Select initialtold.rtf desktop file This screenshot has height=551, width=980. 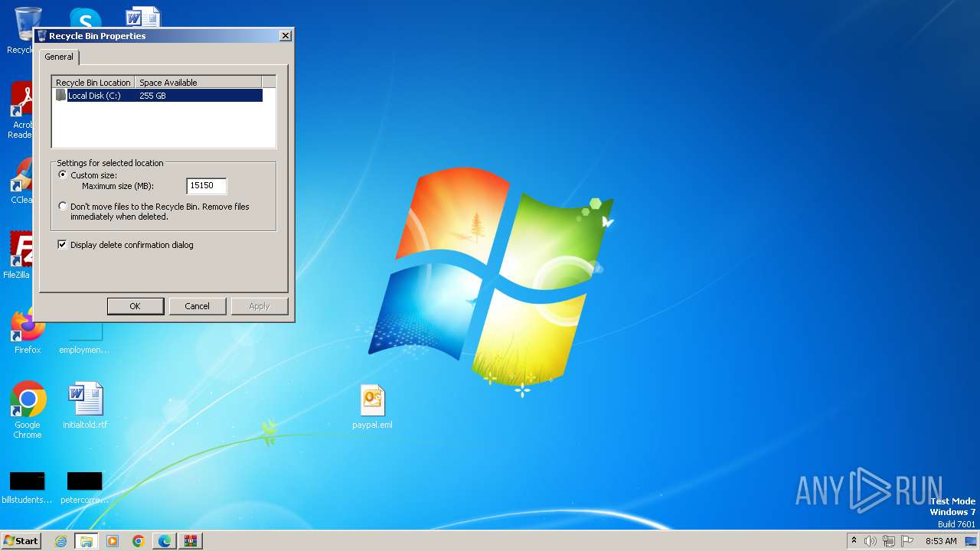[85, 406]
